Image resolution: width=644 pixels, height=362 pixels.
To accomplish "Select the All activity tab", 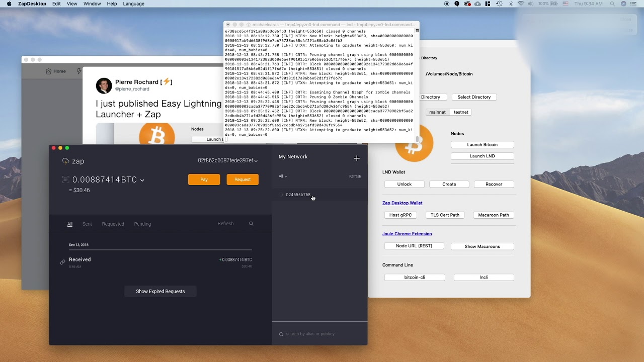I will point(70,224).
